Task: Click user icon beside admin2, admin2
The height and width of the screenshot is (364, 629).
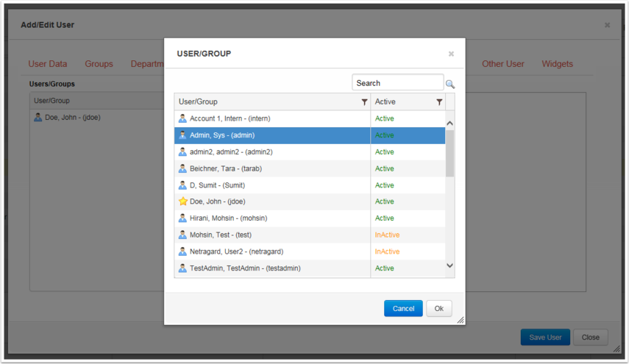Action: [182, 152]
